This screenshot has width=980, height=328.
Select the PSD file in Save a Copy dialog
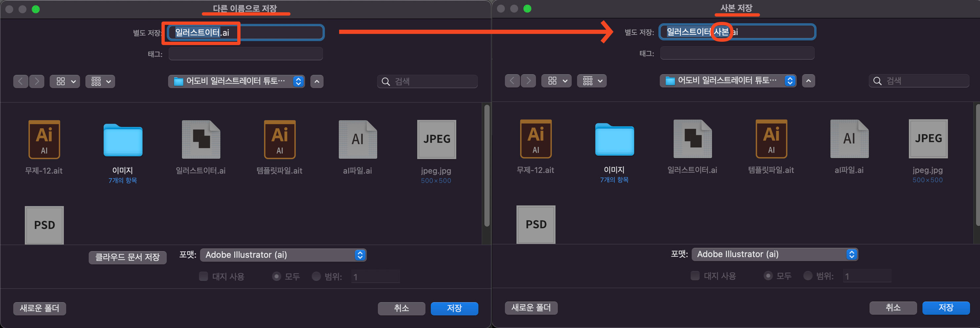536,224
